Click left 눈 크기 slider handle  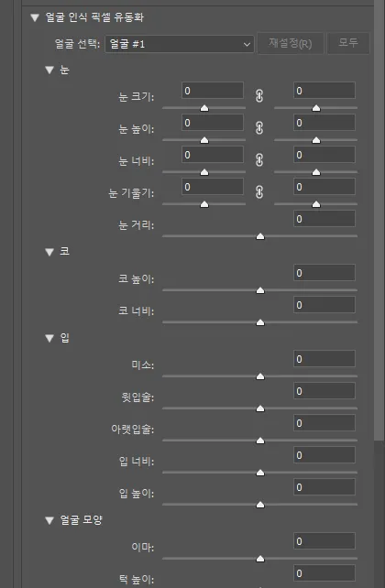coord(204,108)
